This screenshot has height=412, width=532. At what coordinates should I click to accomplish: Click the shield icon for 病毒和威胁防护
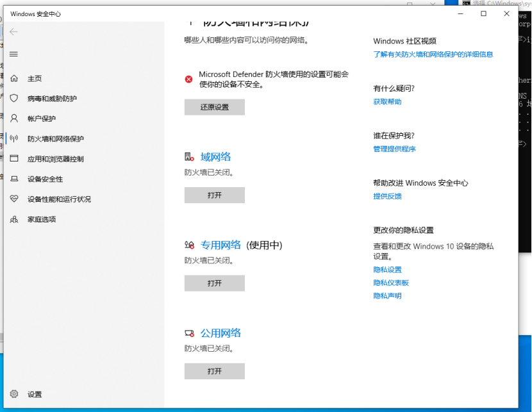[14, 98]
